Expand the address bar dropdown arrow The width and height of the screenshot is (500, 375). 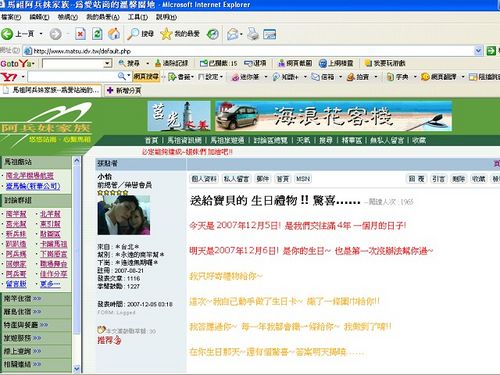pyautogui.click(x=478, y=51)
